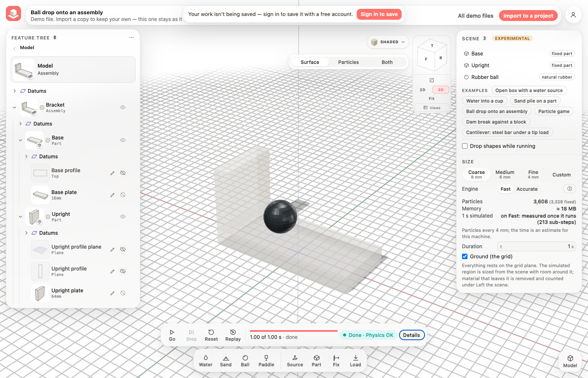Image resolution: width=588 pixels, height=378 pixels.
Task: Expand Datums under Upright part
Action: coord(26,233)
